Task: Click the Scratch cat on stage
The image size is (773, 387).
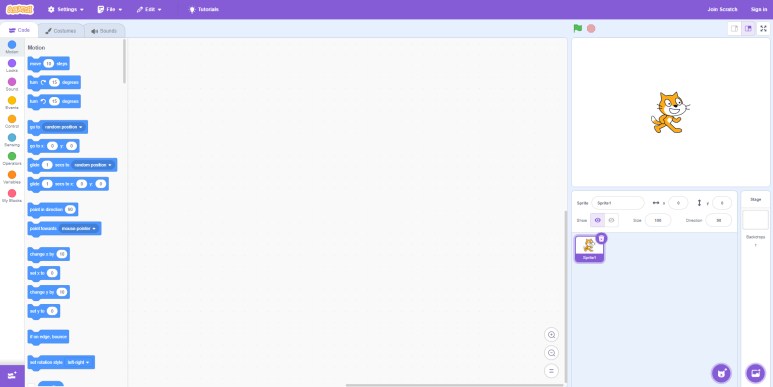Action: tap(669, 112)
